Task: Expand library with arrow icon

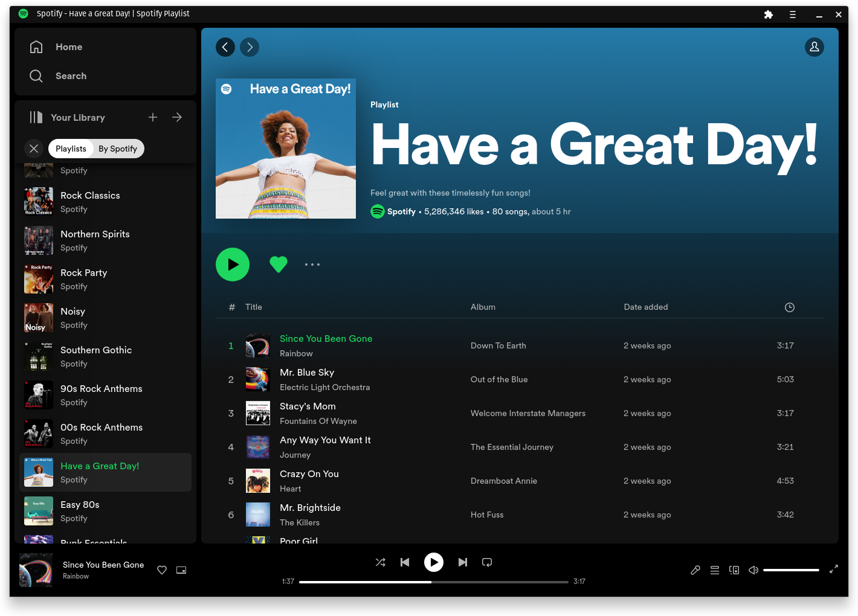Action: pyautogui.click(x=177, y=117)
